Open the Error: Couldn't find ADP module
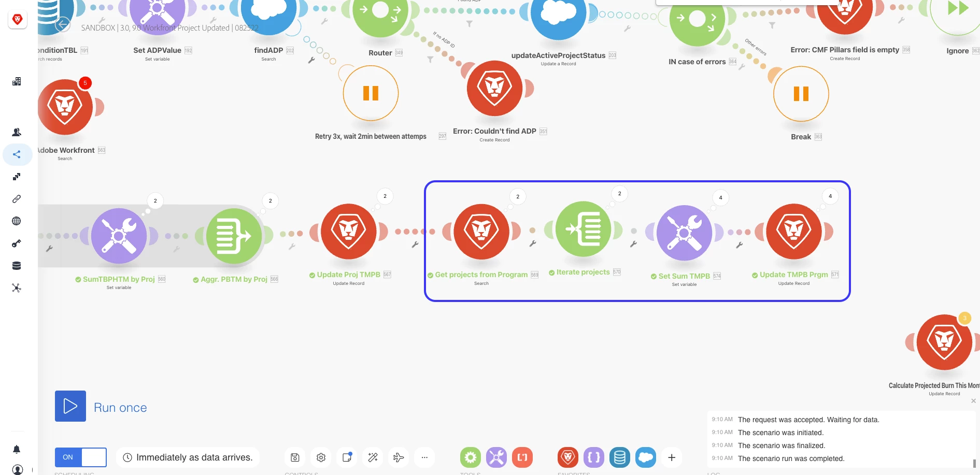Screen dimensions: 980x475 [495, 89]
